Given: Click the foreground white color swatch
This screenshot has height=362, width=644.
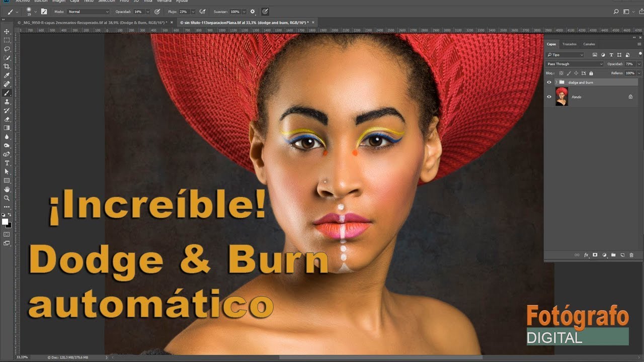Looking at the screenshot, I should coord(5,221).
